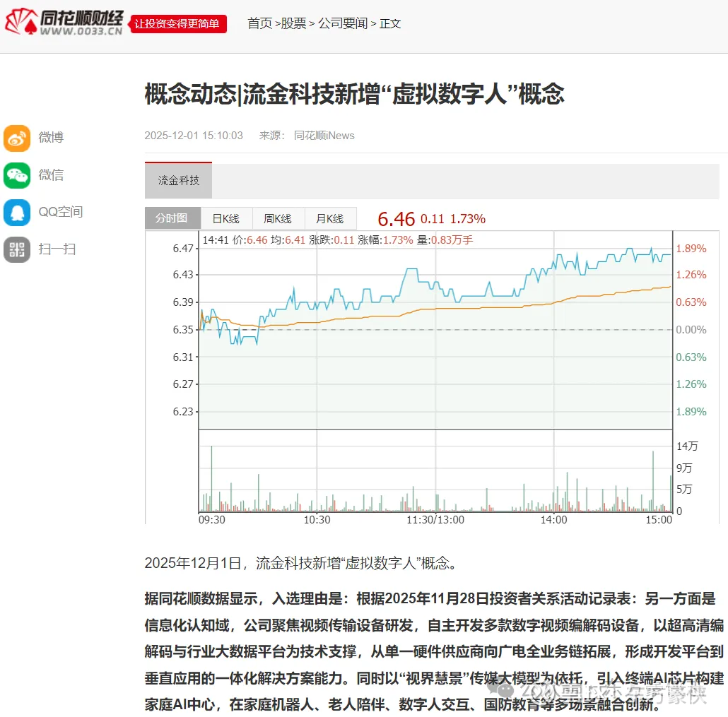This screenshot has height=717, width=728.
Task: Click the 6.47 price axis label
Action: [183, 249]
